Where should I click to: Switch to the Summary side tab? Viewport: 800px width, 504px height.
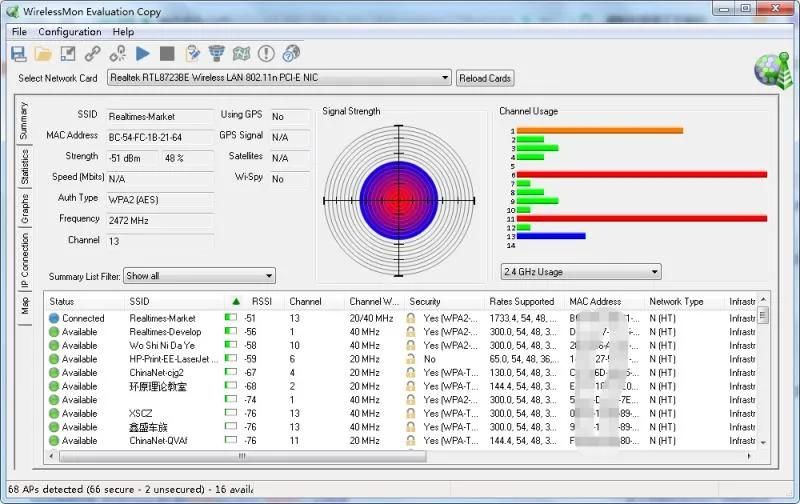(x=23, y=120)
